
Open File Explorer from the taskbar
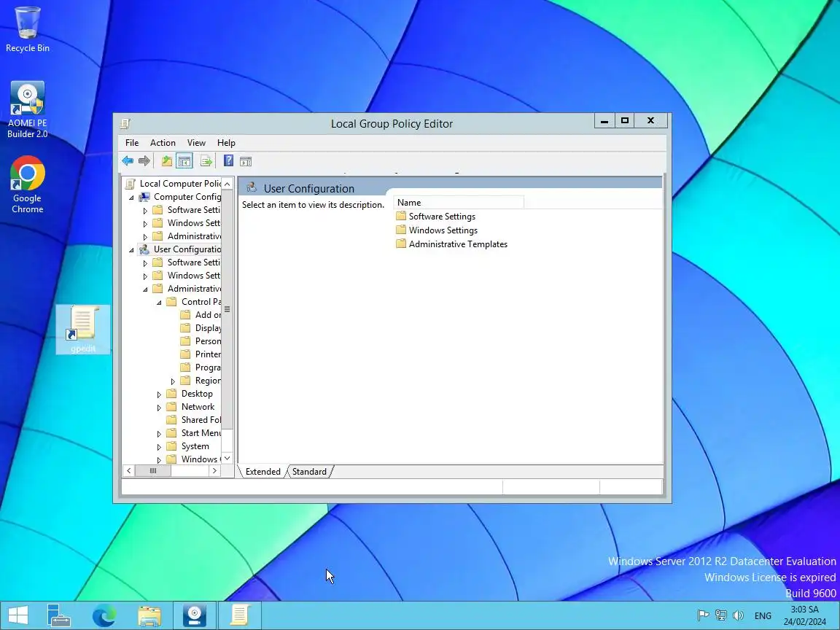point(149,615)
